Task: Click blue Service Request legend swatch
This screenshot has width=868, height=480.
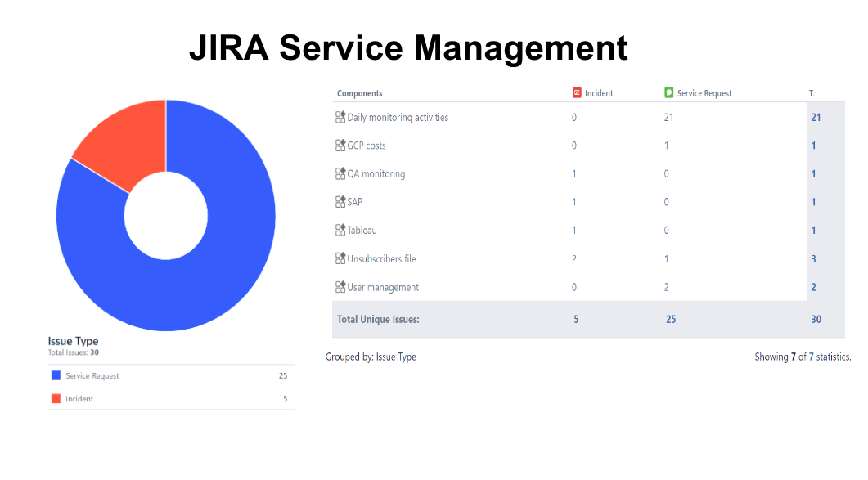Action: pos(56,375)
